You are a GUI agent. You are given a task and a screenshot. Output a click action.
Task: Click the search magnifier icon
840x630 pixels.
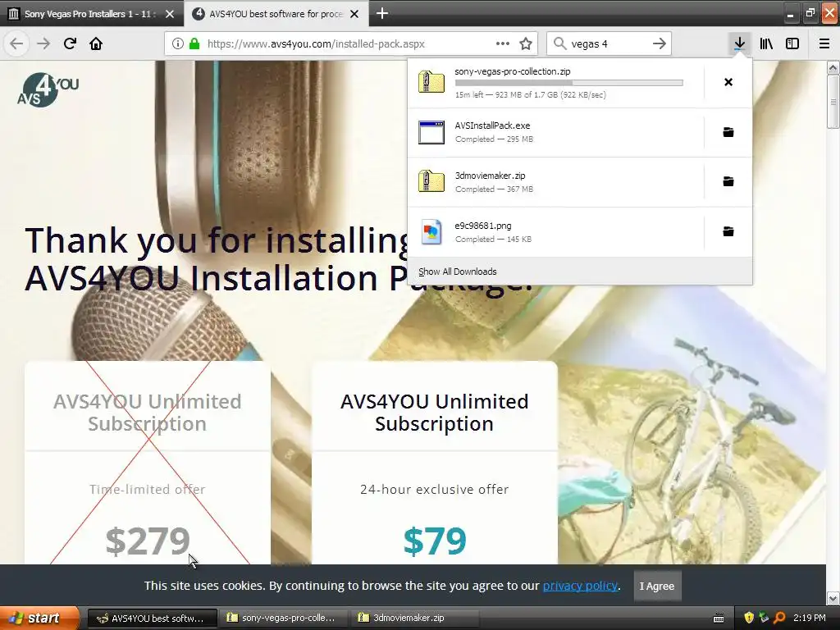pyautogui.click(x=559, y=44)
